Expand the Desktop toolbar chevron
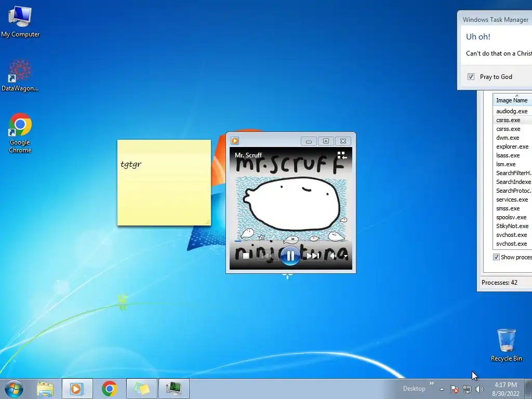 (432, 383)
